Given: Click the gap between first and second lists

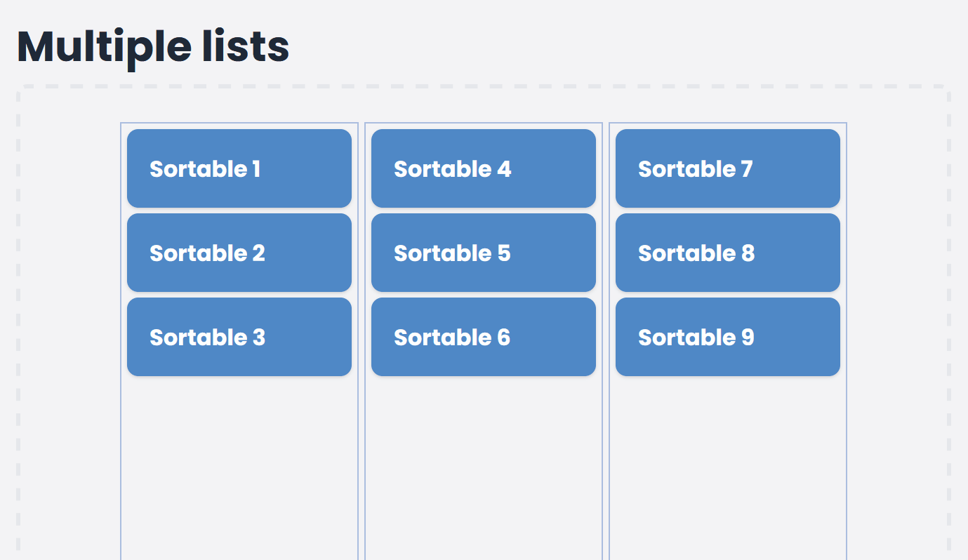Looking at the screenshot, I should click(x=362, y=456).
